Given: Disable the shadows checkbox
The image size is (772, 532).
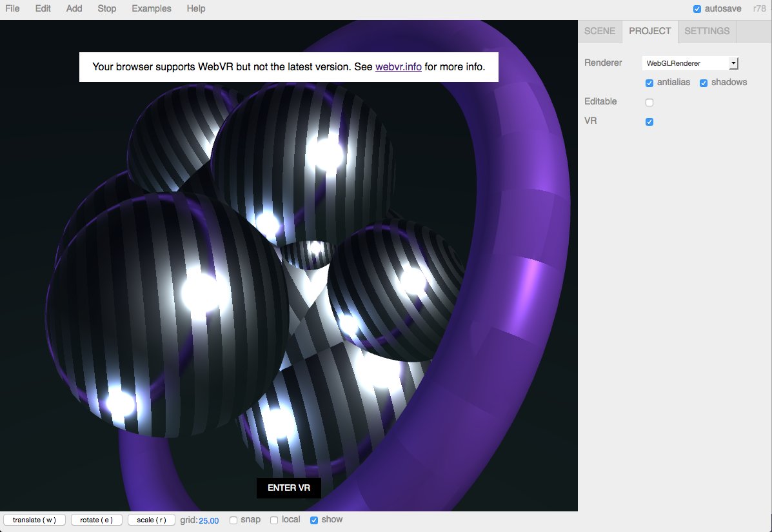Looking at the screenshot, I should [x=704, y=83].
